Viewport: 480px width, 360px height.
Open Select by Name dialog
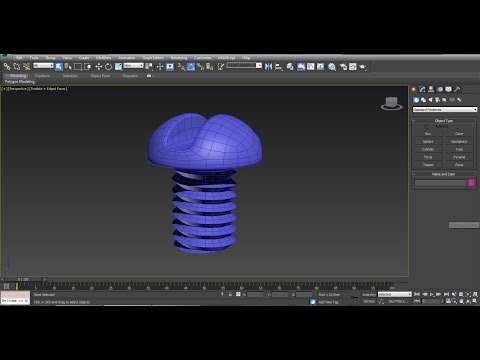coord(68,67)
